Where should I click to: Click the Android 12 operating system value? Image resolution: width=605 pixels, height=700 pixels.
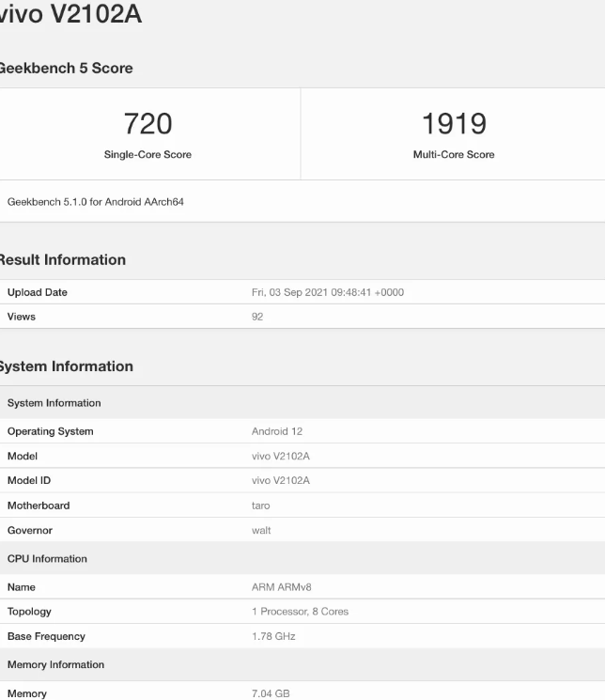pos(277,431)
